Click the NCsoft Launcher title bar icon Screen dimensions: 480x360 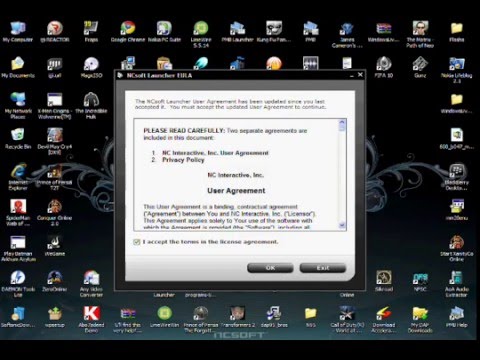(120, 75)
